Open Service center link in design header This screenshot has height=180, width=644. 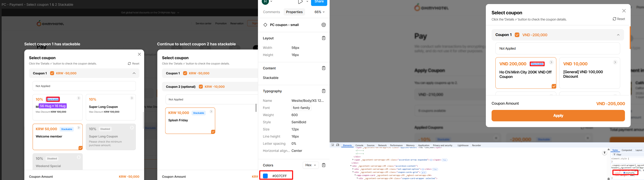pyautogui.click(x=203, y=24)
